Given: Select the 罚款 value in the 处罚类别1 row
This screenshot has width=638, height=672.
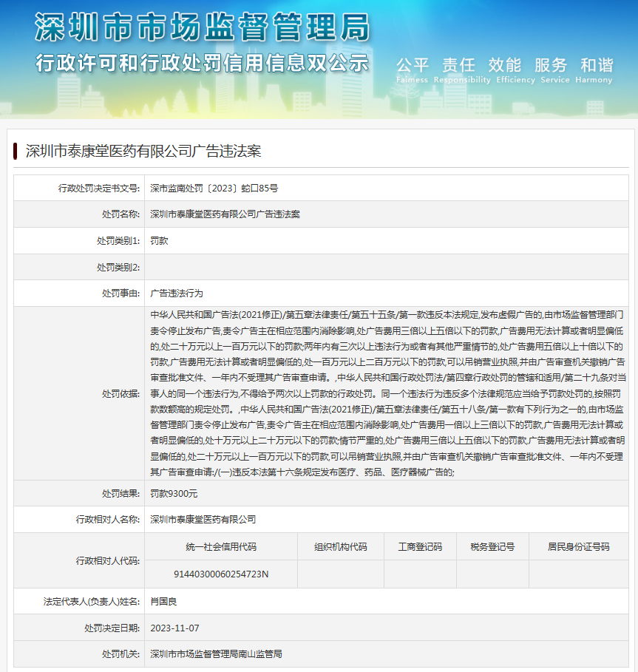Looking at the screenshot, I should click(x=159, y=241).
